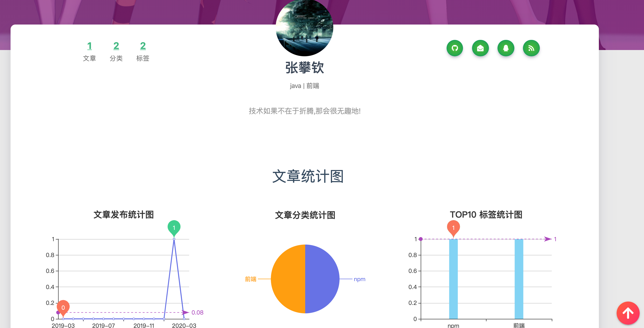Click the QQ contact icon
This screenshot has height=328, width=644.
505,48
